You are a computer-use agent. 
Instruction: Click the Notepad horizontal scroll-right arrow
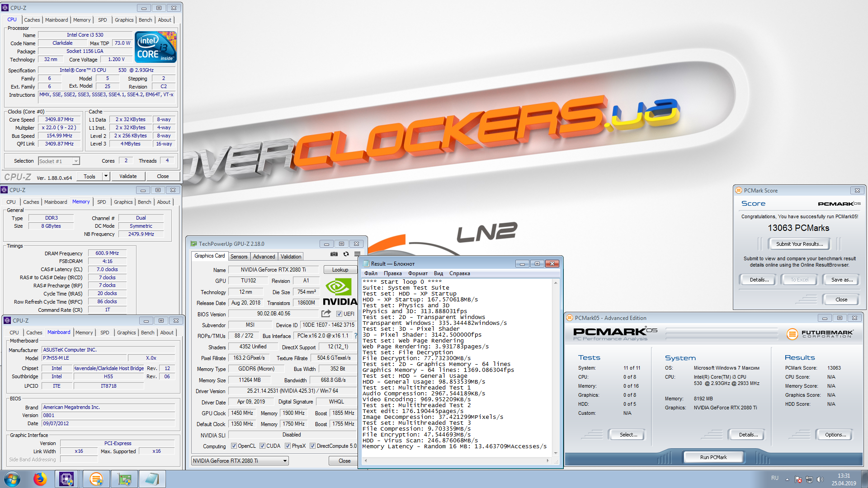[547, 460]
